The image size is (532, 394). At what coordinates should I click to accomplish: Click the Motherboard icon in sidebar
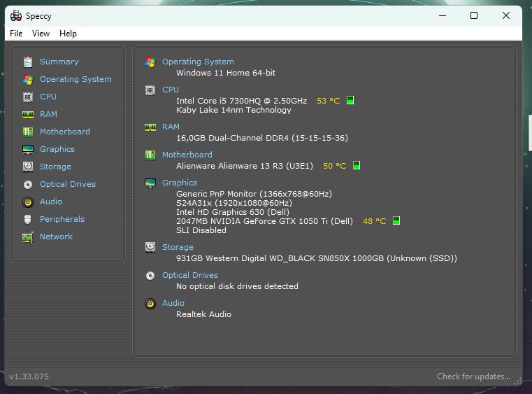(x=28, y=132)
